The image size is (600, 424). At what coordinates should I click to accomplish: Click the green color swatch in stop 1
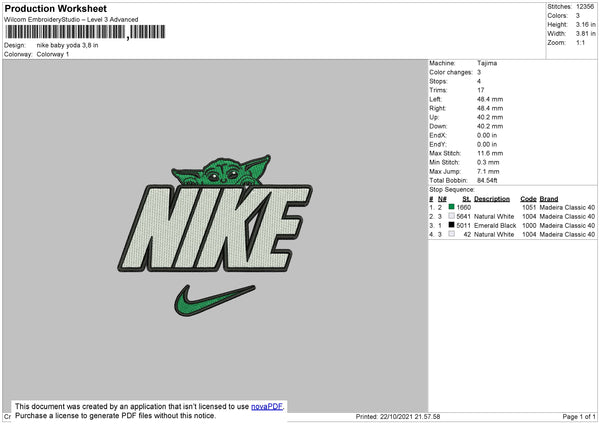[452, 207]
